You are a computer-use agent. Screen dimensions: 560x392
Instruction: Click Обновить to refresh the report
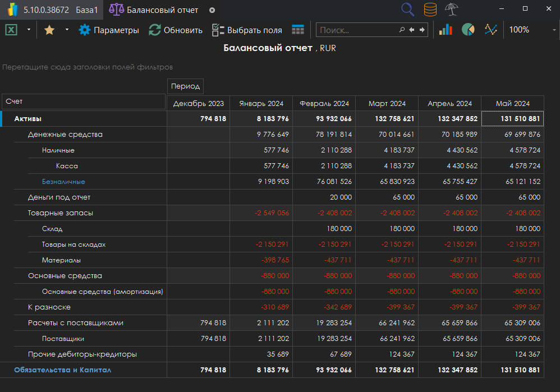(x=175, y=30)
